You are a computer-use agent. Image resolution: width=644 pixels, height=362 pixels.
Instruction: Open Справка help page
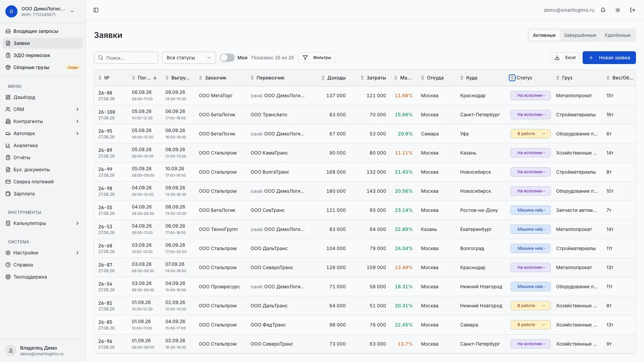coord(43,265)
